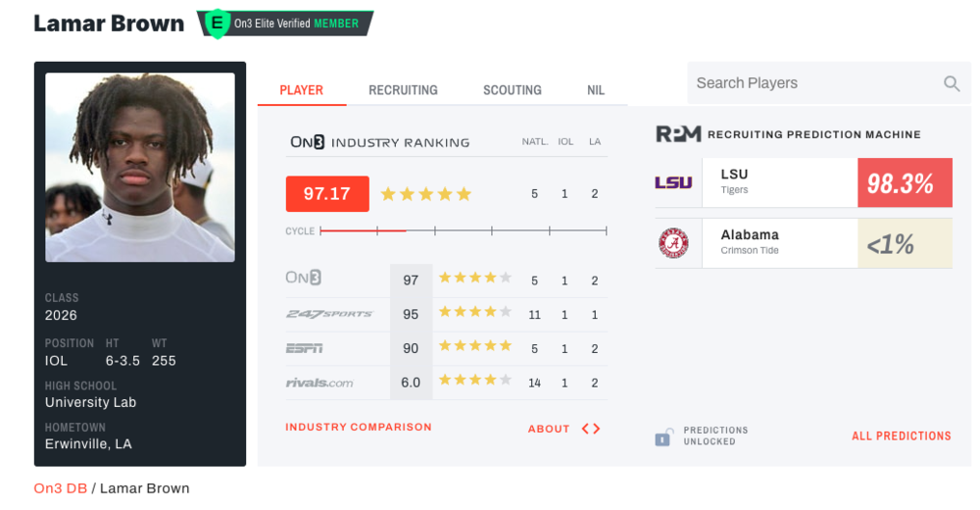Click the 247Sports logo in rankings

(329, 314)
